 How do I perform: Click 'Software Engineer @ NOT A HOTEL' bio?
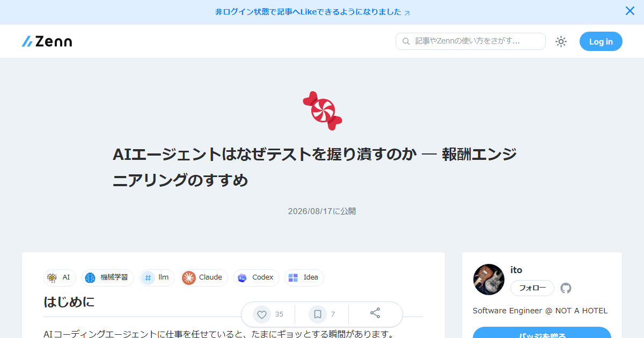coord(540,311)
